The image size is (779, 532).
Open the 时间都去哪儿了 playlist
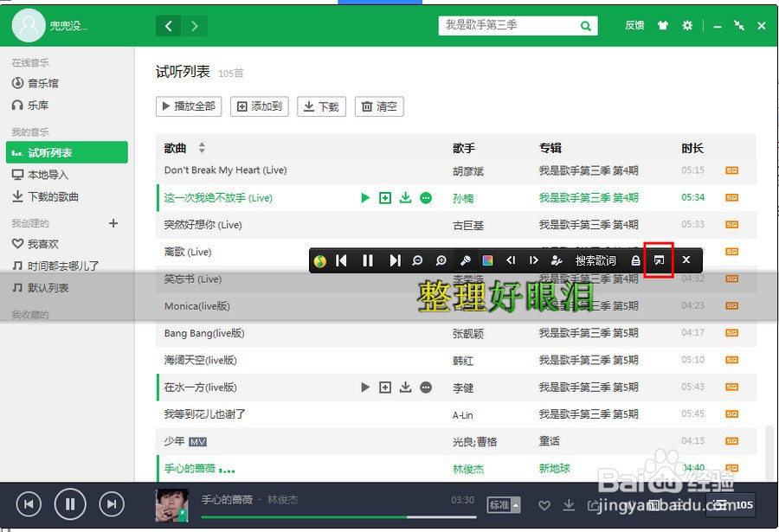pyautogui.click(x=55, y=266)
